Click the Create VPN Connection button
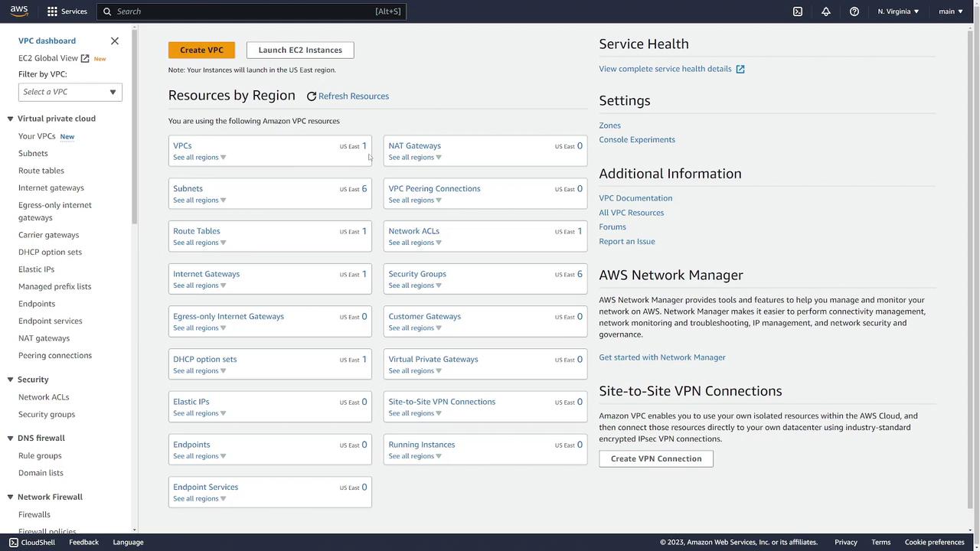 click(x=656, y=458)
